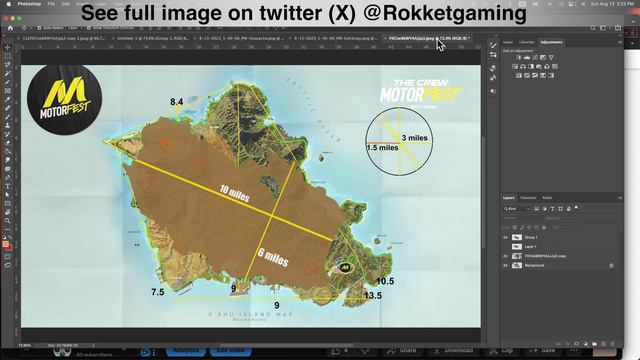Hide the Background layer

[x=505, y=266]
